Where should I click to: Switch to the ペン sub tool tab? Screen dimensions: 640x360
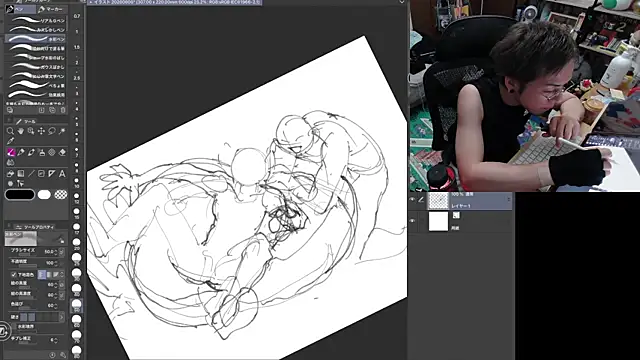(20, 9)
